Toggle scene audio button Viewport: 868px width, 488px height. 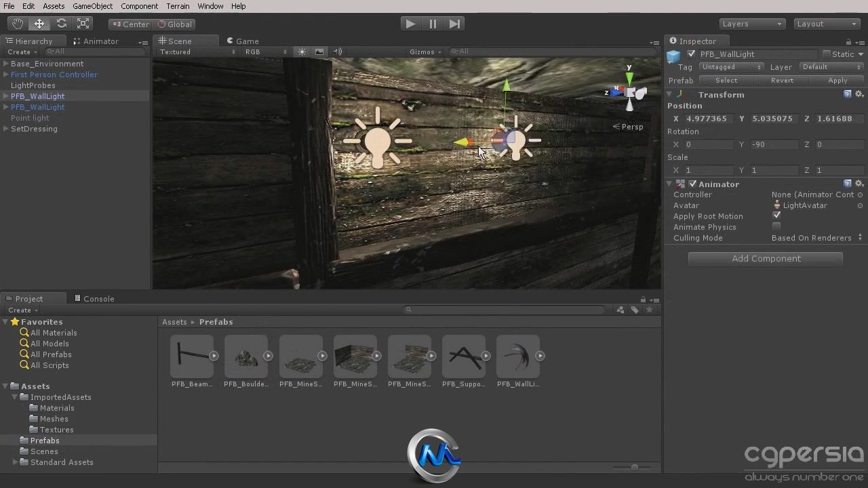[337, 52]
